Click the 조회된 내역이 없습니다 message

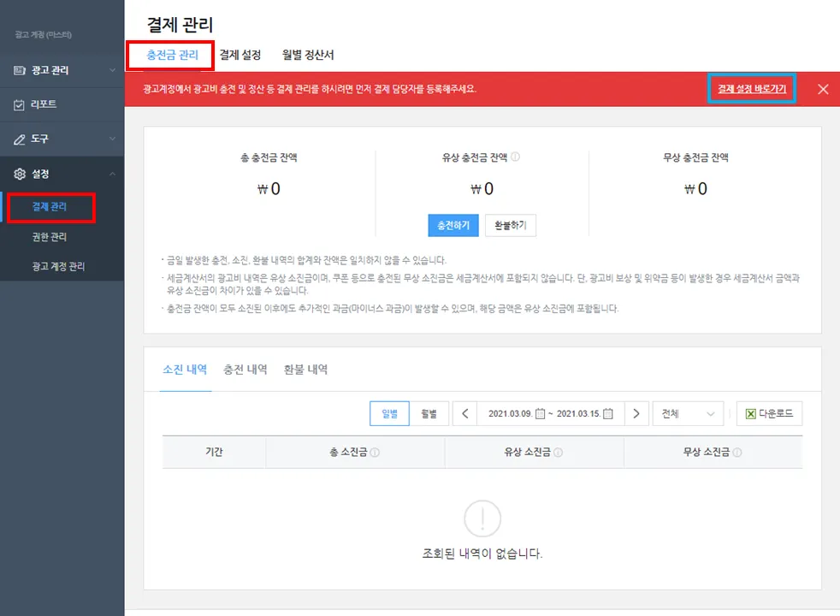[482, 554]
